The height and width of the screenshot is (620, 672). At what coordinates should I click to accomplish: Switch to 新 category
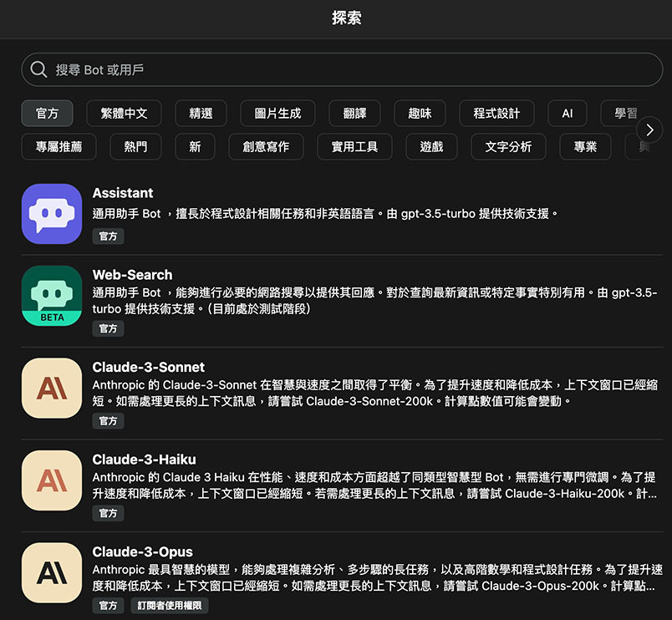[195, 146]
